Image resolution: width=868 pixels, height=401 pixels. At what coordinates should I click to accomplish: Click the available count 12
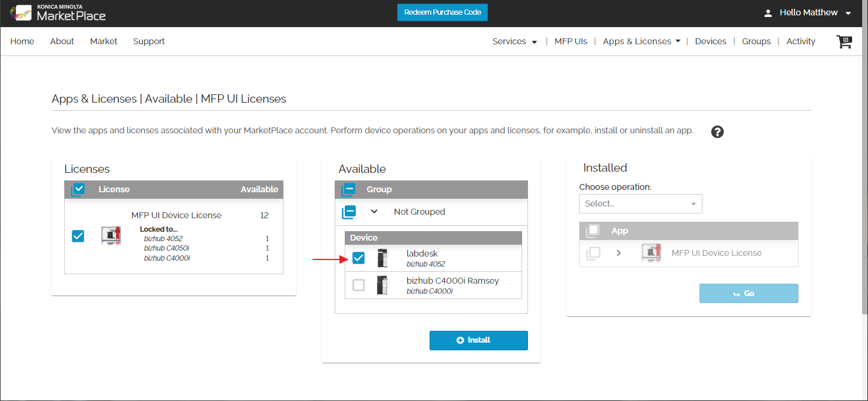(264, 215)
